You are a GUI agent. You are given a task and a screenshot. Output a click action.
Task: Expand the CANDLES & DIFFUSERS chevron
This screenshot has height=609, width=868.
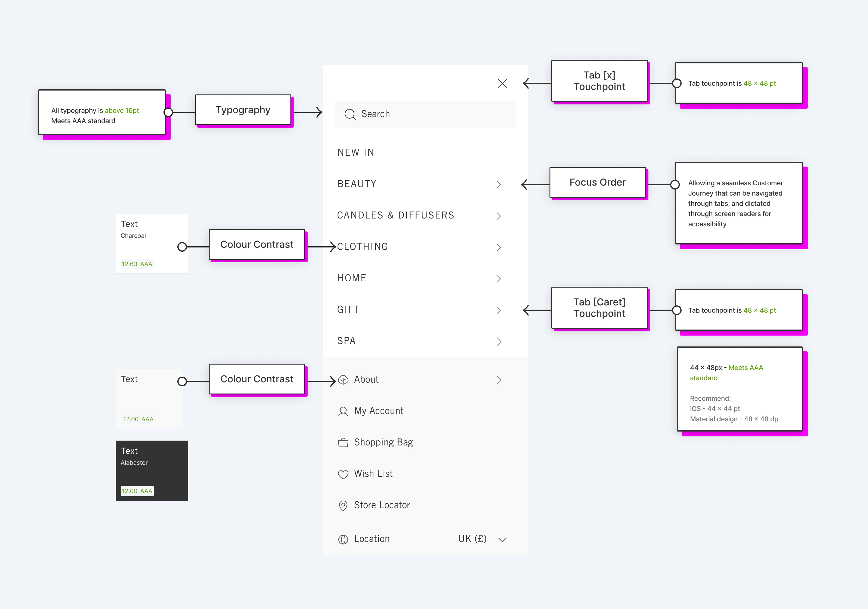point(499,215)
